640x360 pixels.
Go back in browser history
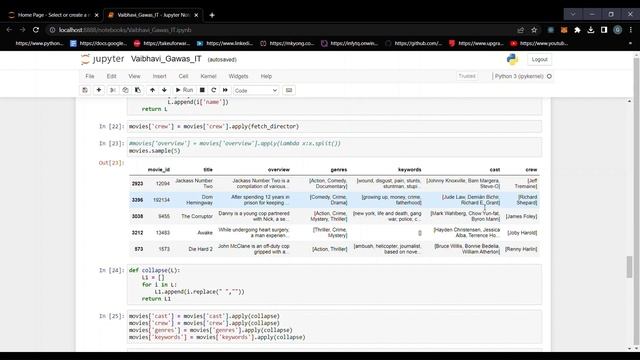(9, 30)
